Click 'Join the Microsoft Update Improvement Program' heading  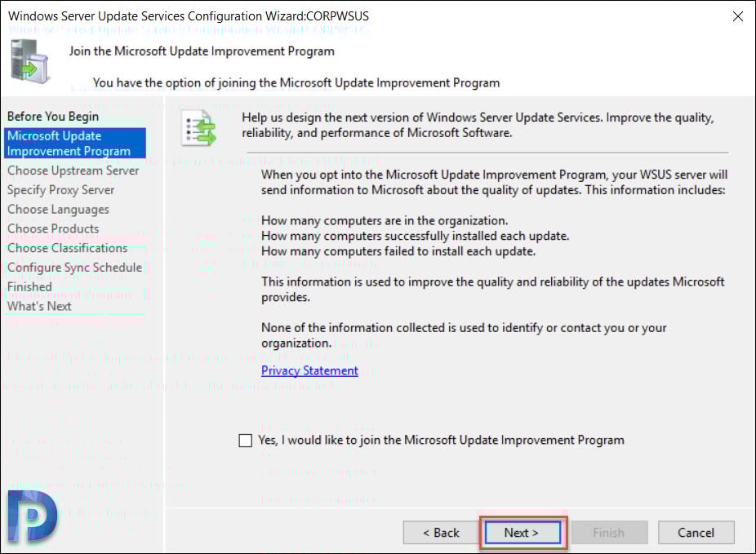point(202,51)
